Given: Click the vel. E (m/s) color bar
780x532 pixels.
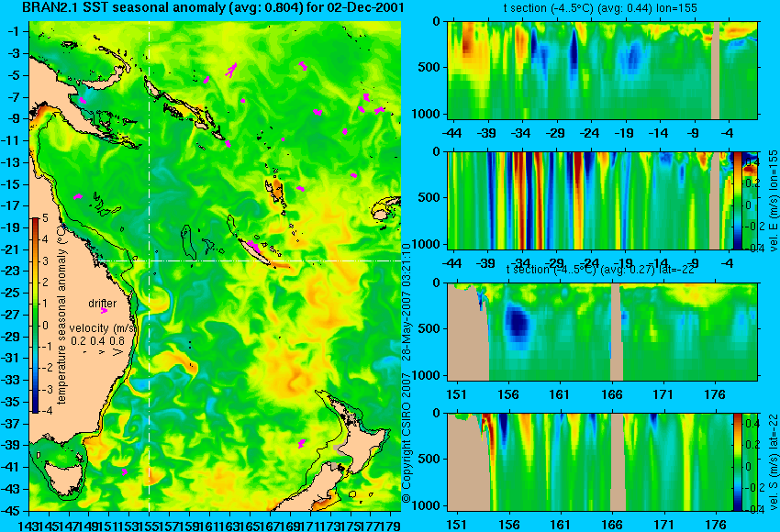Looking at the screenshot, I should [737, 200].
